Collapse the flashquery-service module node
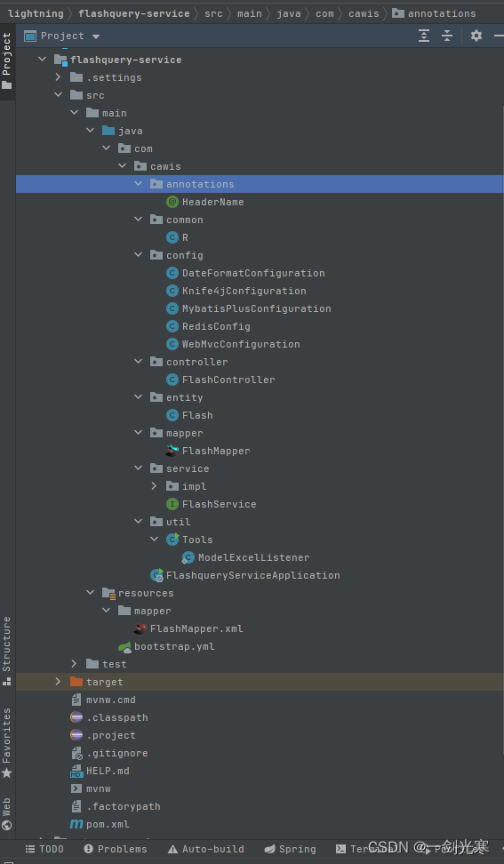Screen dimensions: 504x864 coord(43,60)
